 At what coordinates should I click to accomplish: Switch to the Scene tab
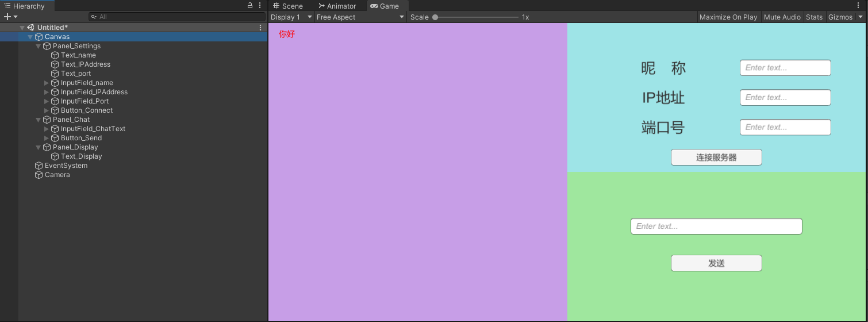tap(288, 6)
